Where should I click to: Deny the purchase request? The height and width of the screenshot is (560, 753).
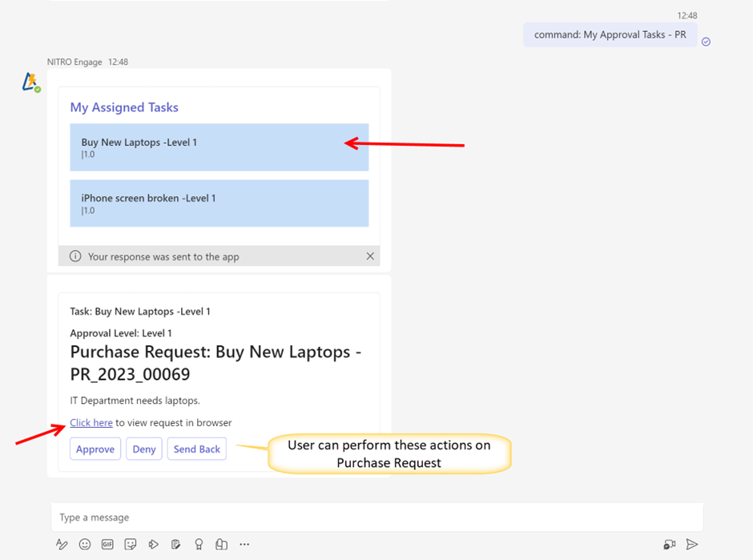tap(144, 449)
